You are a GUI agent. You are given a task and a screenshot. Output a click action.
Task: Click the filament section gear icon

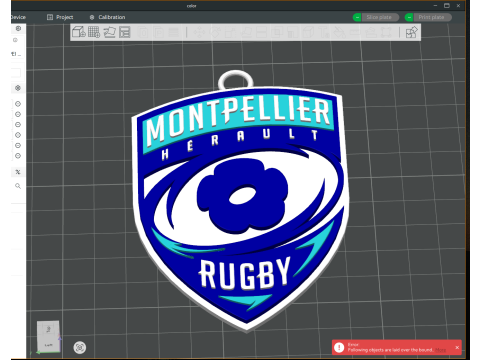pos(18,88)
